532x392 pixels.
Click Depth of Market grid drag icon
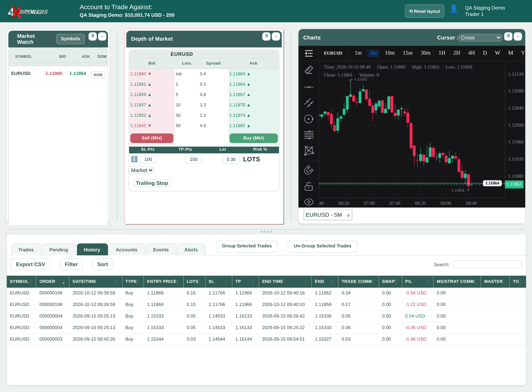[266, 36]
